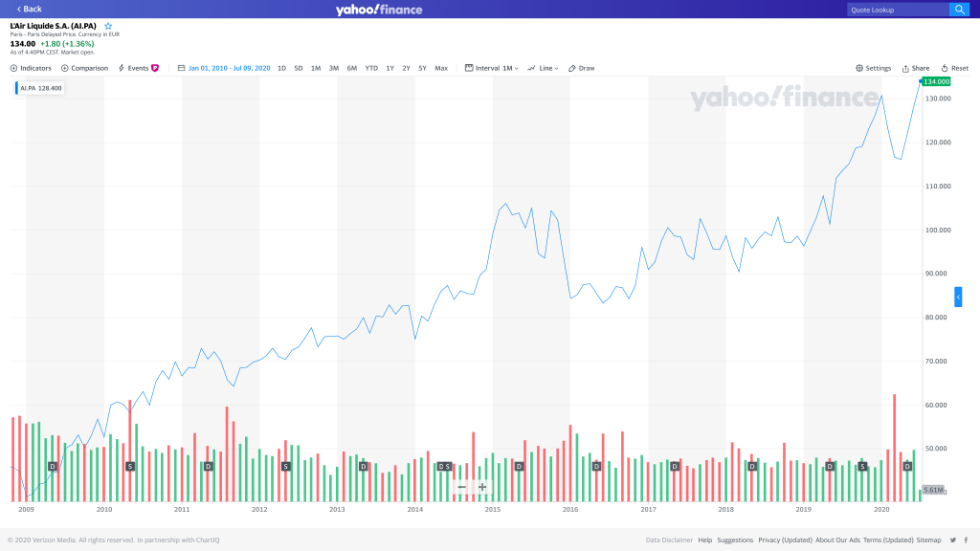980x551 pixels.
Task: Click the Twitter icon in footer
Action: [x=953, y=540]
